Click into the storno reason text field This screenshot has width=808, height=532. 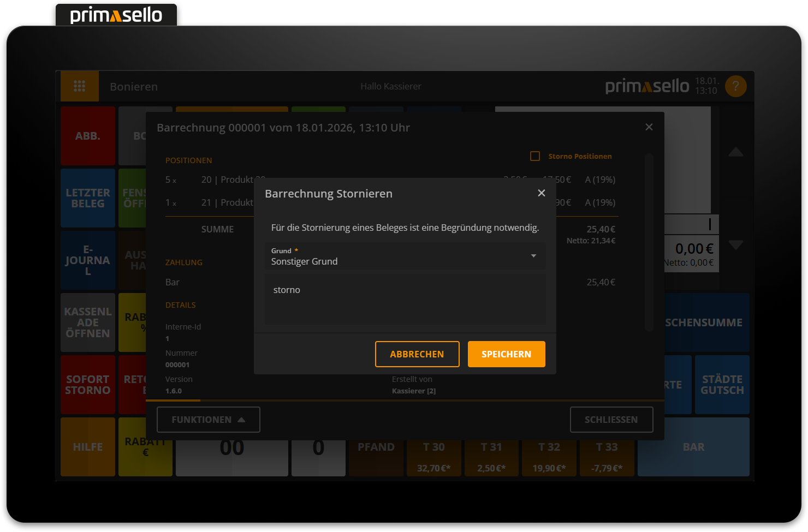click(405, 299)
